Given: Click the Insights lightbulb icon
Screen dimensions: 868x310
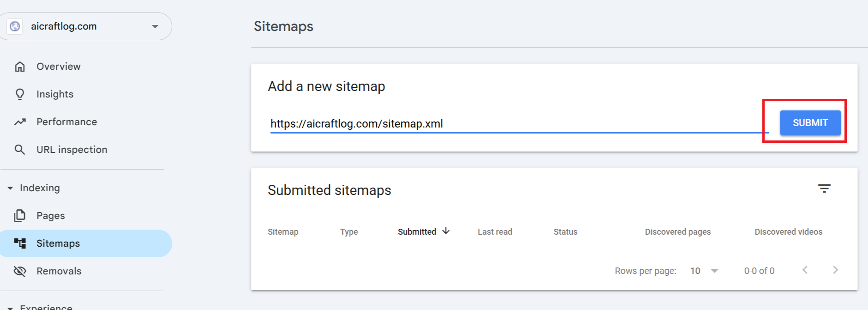Looking at the screenshot, I should pos(20,94).
